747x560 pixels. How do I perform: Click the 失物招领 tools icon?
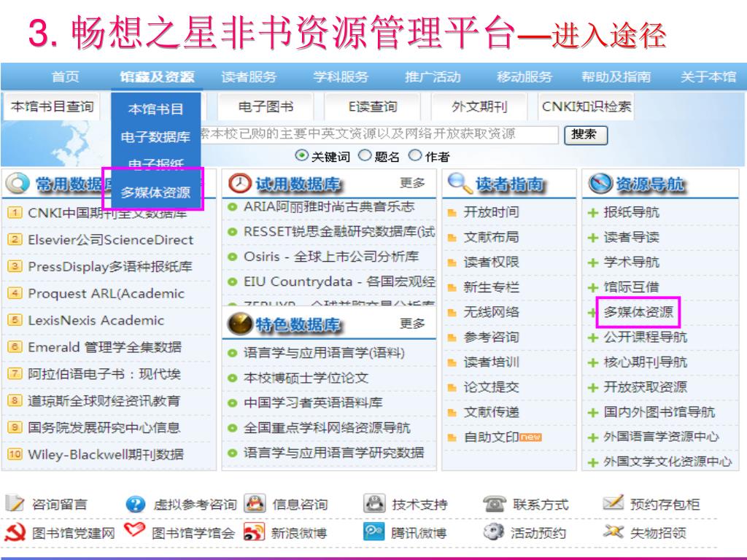coord(613,531)
